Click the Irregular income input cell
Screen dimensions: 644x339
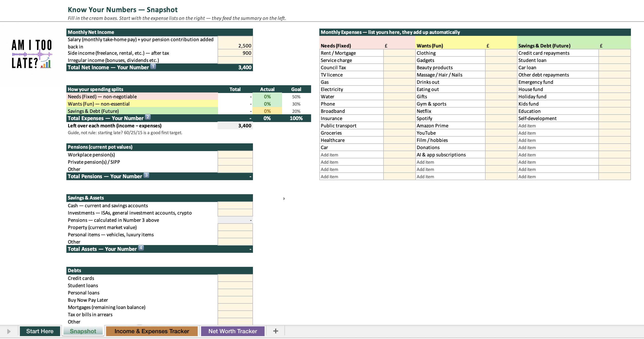[x=235, y=60]
